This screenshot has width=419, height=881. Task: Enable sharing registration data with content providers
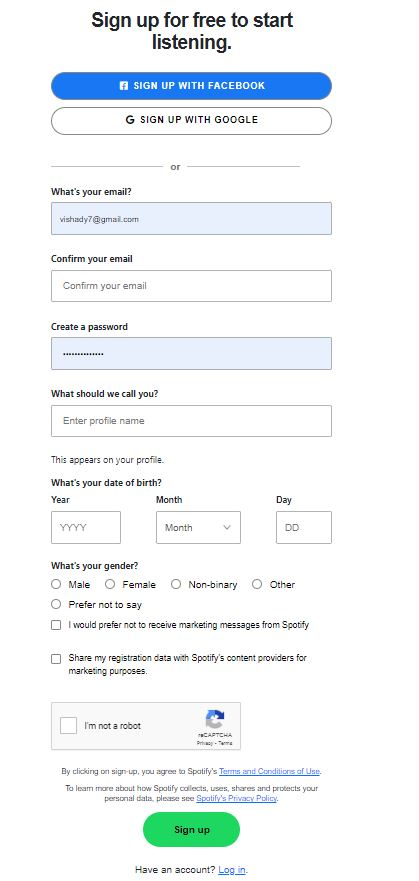pos(56,659)
